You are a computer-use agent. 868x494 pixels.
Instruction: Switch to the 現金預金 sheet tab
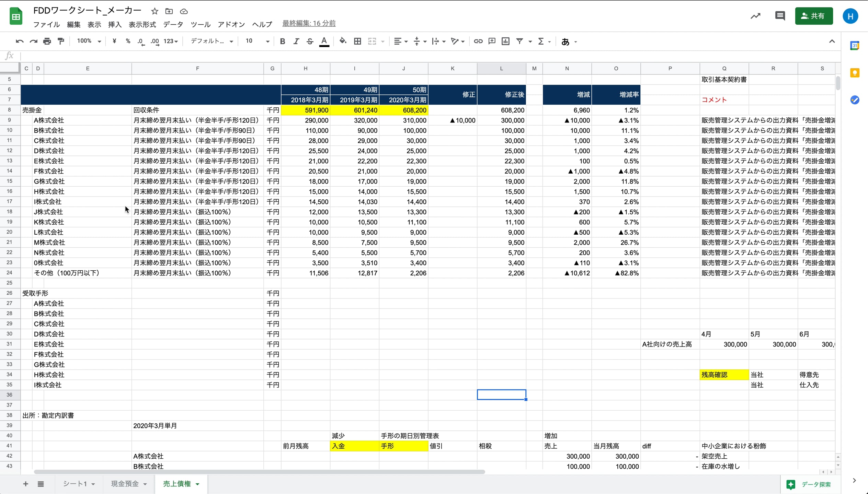point(125,484)
